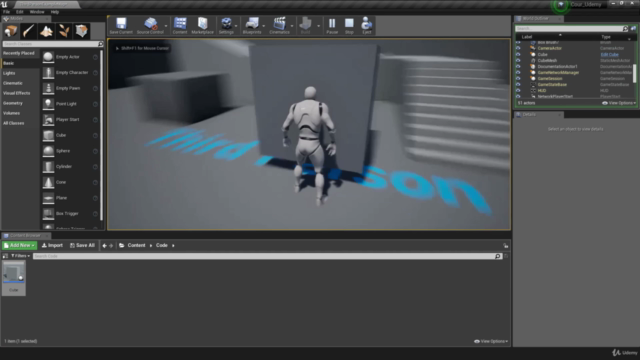Click the Plane shape icon
Screen dimensions: 640x360
tap(48, 198)
